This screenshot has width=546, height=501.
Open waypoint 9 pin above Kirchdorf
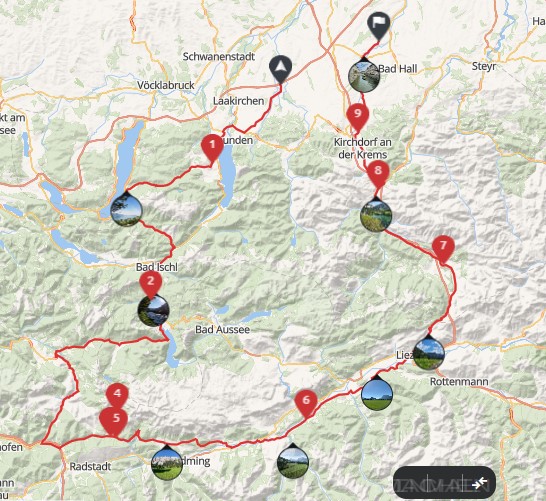pyautogui.click(x=357, y=117)
